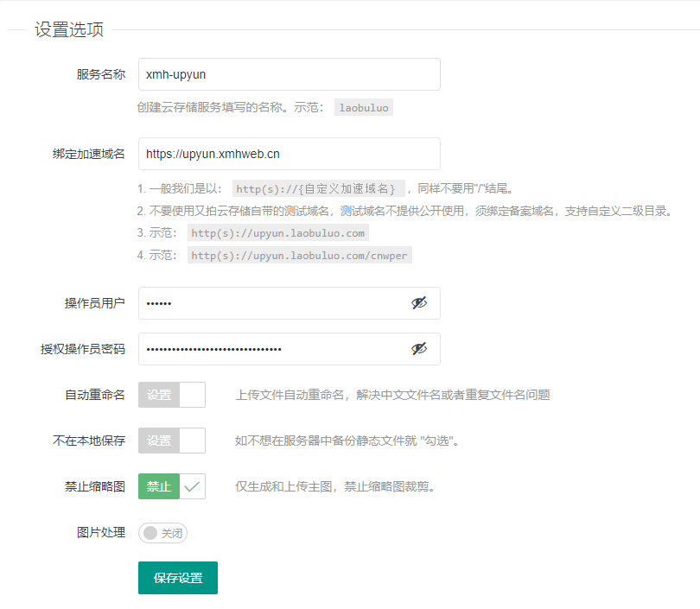700x609 pixels.
Task: Select example http(s)://upyun.laobuluo.com
Action: tap(277, 233)
